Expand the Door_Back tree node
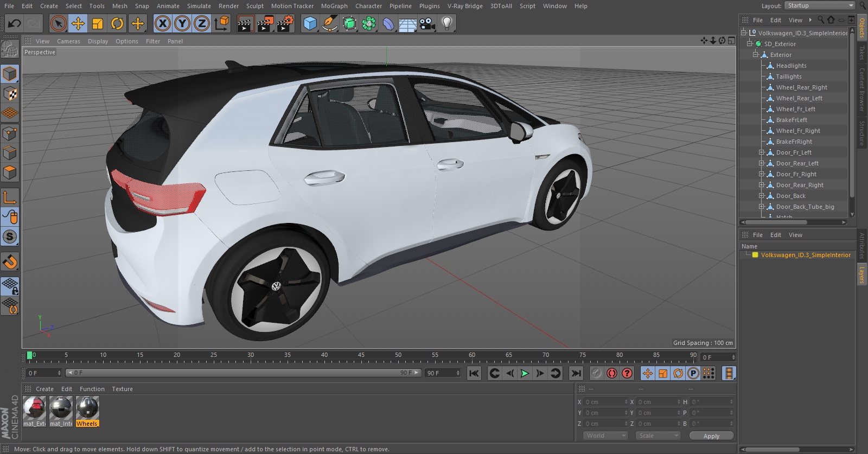This screenshot has width=868, height=454. [x=761, y=196]
